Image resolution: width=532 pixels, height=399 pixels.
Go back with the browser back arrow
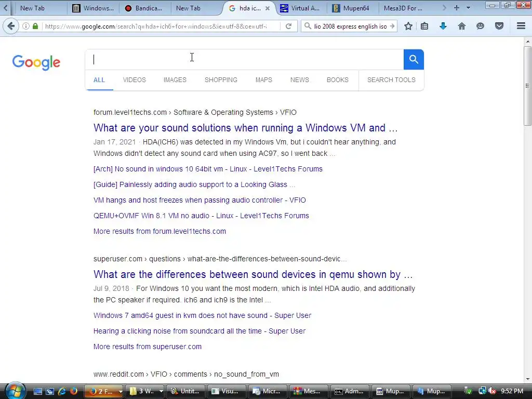[x=11, y=26]
